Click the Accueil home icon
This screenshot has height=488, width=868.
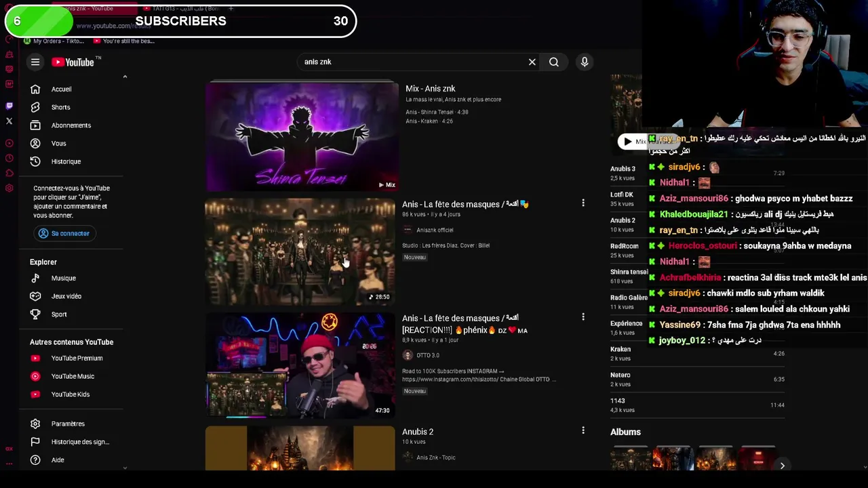pos(35,89)
